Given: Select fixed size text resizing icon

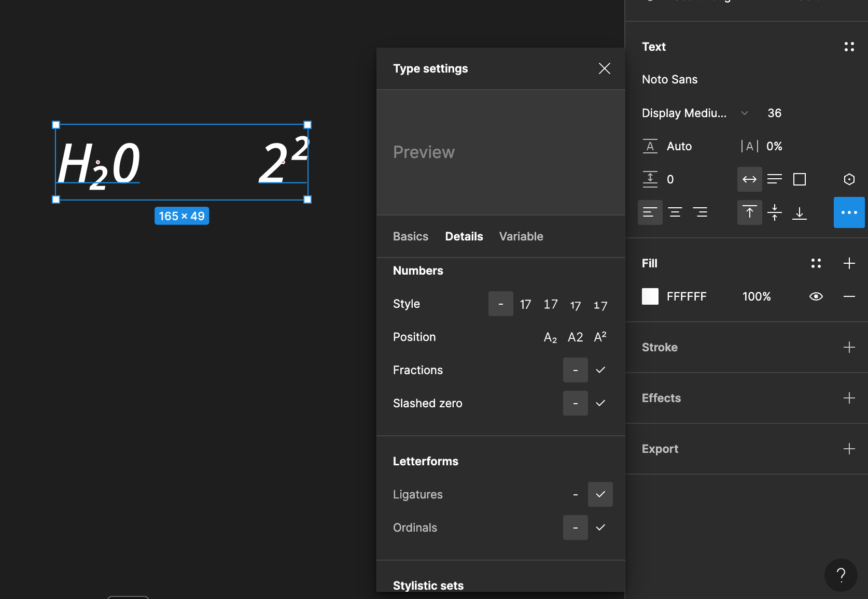Looking at the screenshot, I should 799,179.
